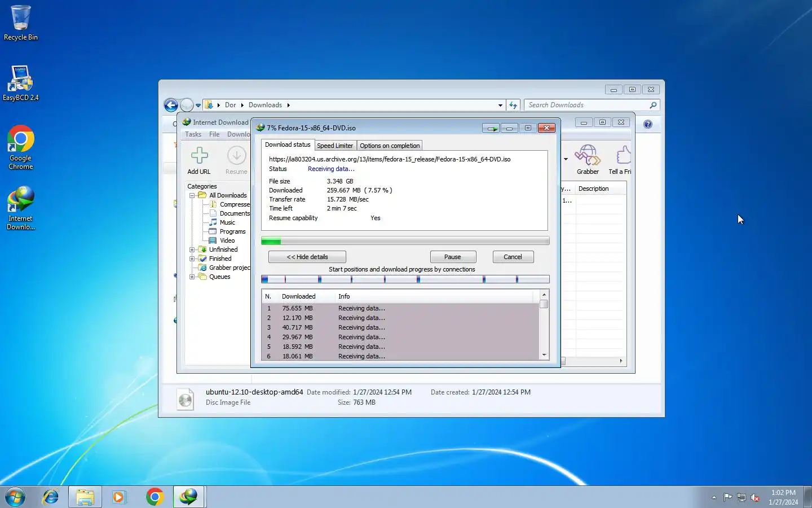The width and height of the screenshot is (812, 508).
Task: Open the Windows Start button
Action: tap(15, 497)
